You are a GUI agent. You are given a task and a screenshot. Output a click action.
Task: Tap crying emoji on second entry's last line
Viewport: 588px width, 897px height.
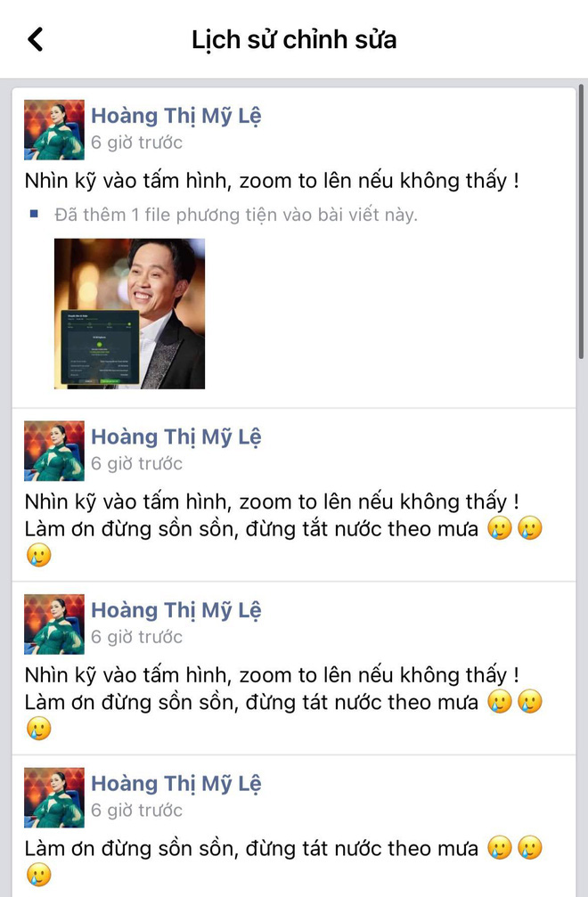pos(39,556)
